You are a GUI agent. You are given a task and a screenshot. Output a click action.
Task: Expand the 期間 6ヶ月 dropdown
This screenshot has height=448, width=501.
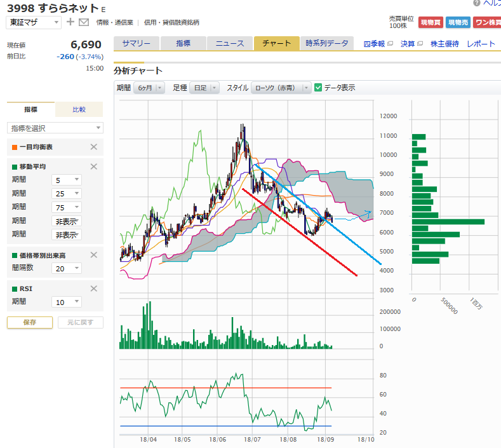[150, 88]
